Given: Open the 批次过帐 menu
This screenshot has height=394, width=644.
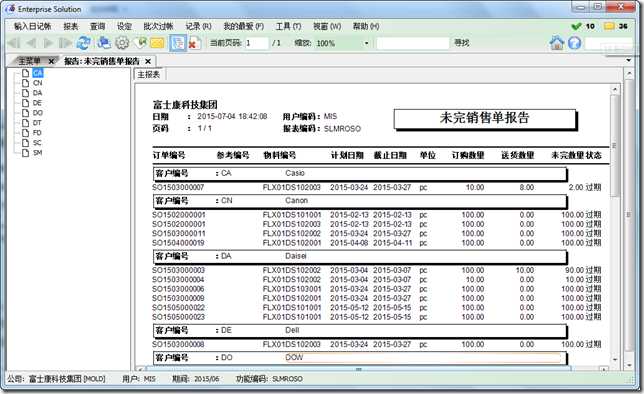Looking at the screenshot, I should 158,26.
